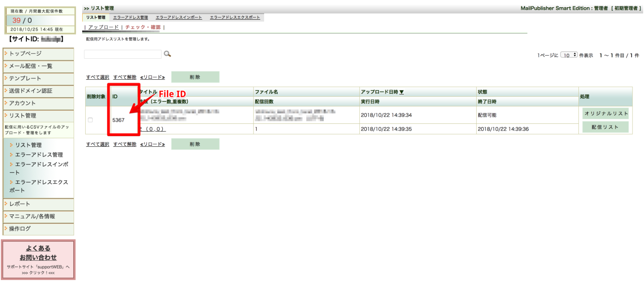Click the アップロード sub-menu link
Image resolution: width=644 pixels, height=286 pixels.
[x=103, y=27]
